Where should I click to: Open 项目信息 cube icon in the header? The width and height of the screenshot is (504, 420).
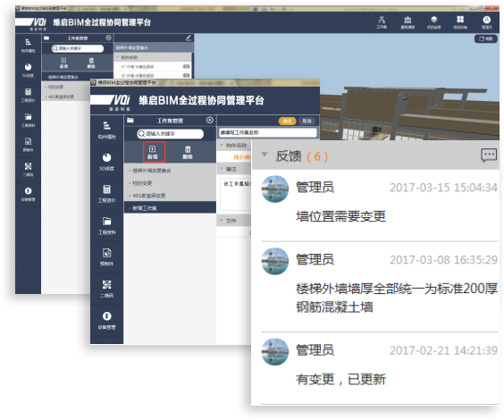coord(434,22)
